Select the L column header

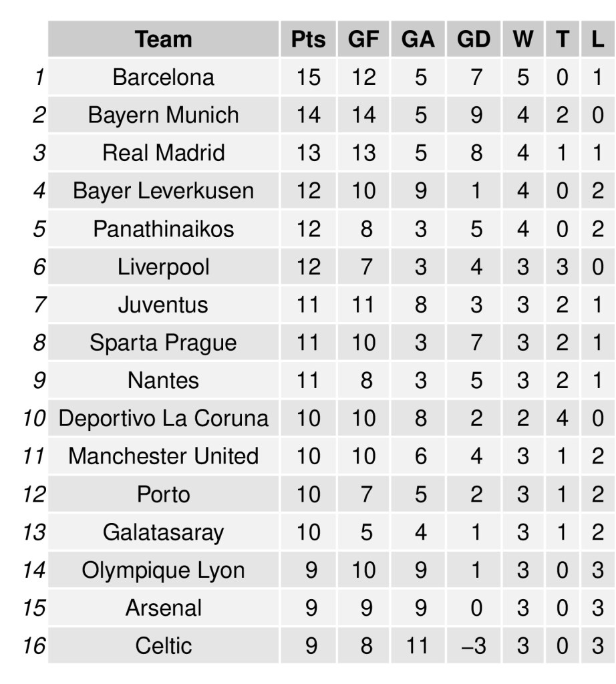pyautogui.click(x=597, y=39)
